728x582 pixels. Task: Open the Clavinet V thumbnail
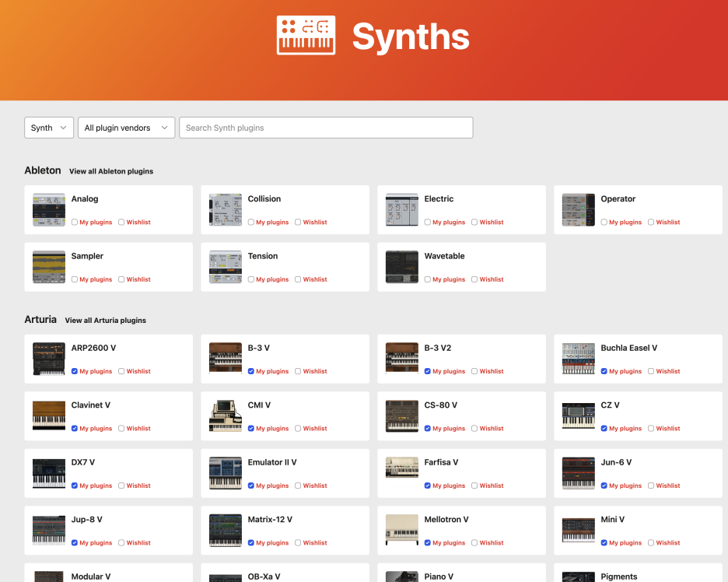[49, 415]
